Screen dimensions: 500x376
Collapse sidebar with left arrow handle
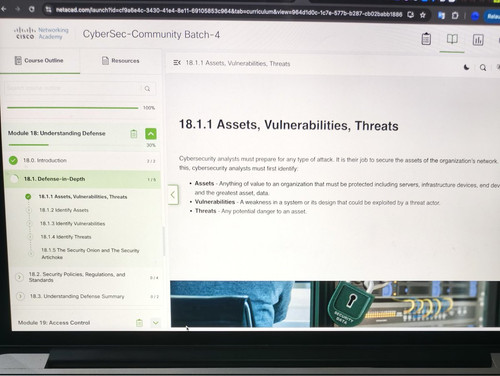coord(173,194)
